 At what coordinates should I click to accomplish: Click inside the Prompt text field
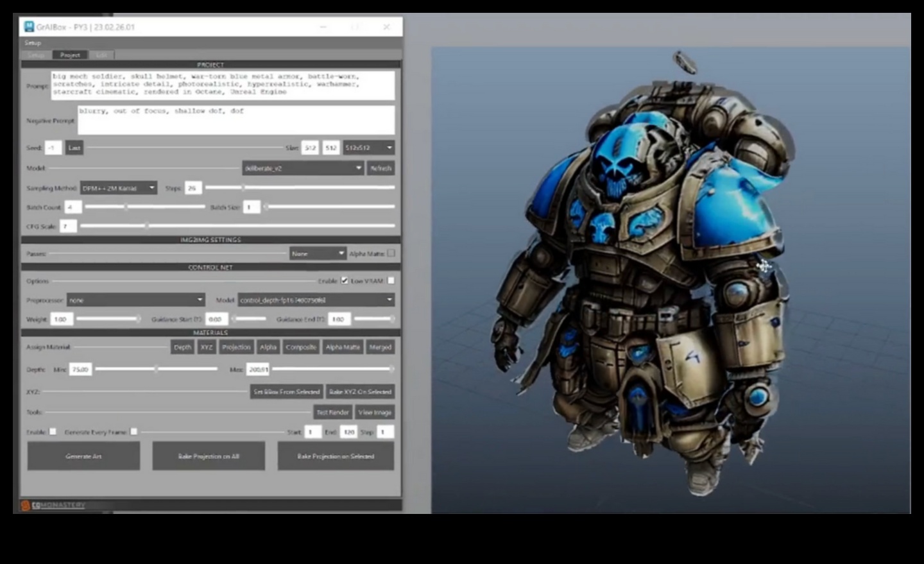coord(225,85)
